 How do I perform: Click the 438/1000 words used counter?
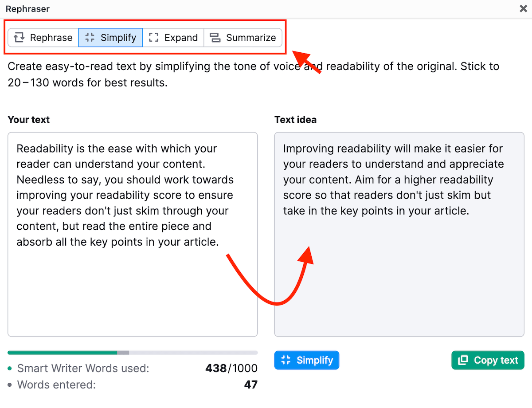point(231,369)
